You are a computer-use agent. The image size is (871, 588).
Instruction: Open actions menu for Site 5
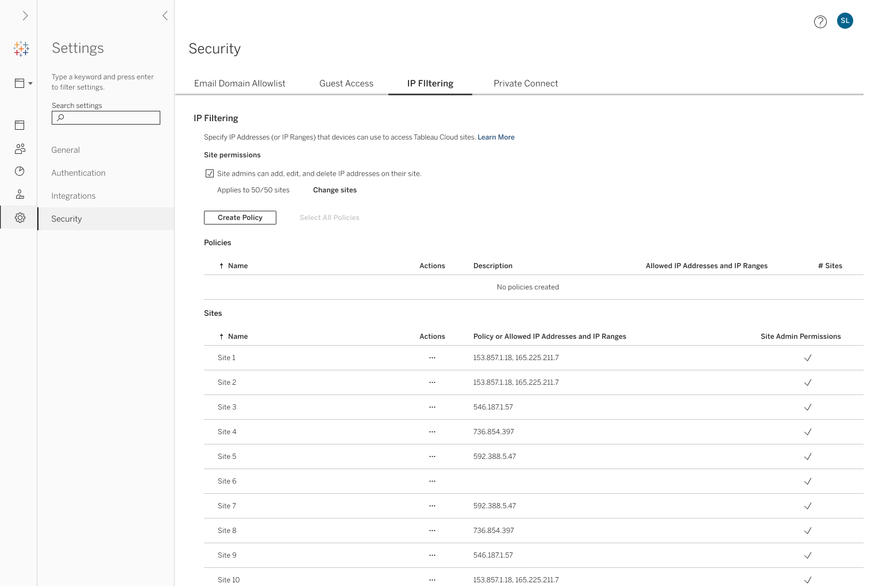[432, 457]
